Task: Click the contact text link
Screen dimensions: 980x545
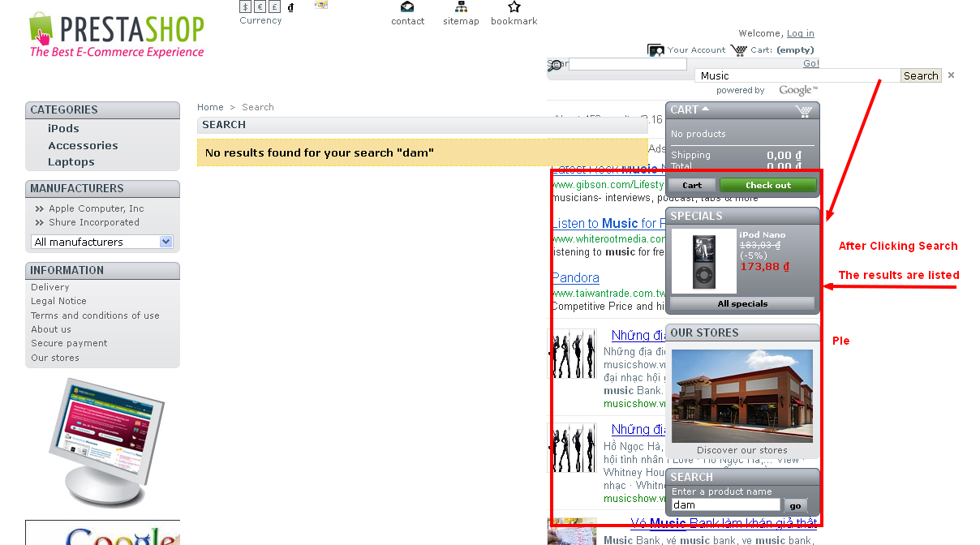Action: click(x=407, y=21)
